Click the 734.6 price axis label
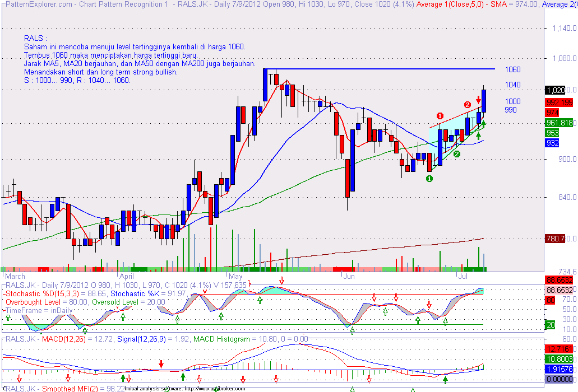578x392 pixels. click(567, 272)
